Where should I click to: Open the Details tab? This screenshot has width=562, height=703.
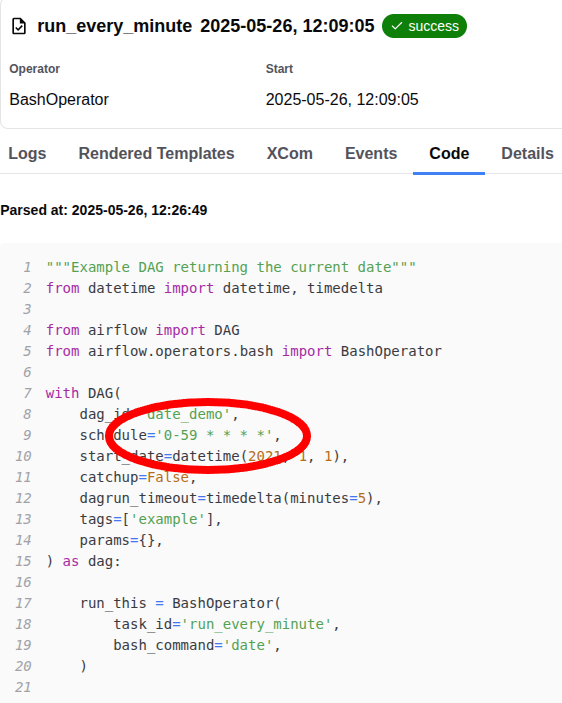click(527, 154)
